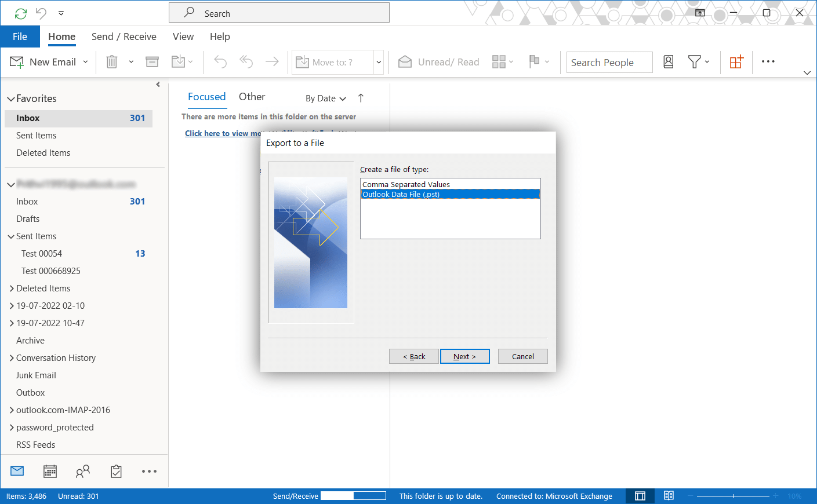Switch to Calendar view icon

(50, 472)
